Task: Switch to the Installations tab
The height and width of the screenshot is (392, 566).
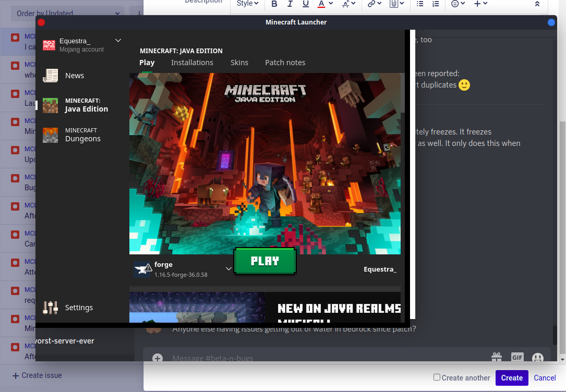Action: (192, 63)
